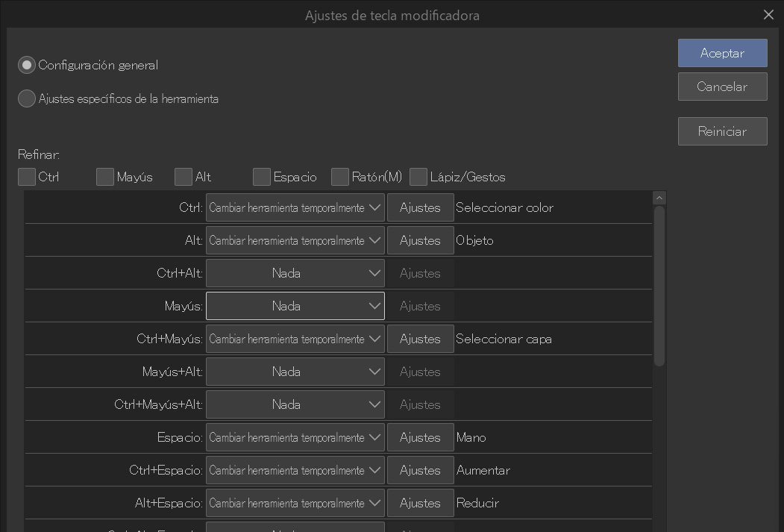Enable the Ctrl refine checkbox

coord(27,177)
